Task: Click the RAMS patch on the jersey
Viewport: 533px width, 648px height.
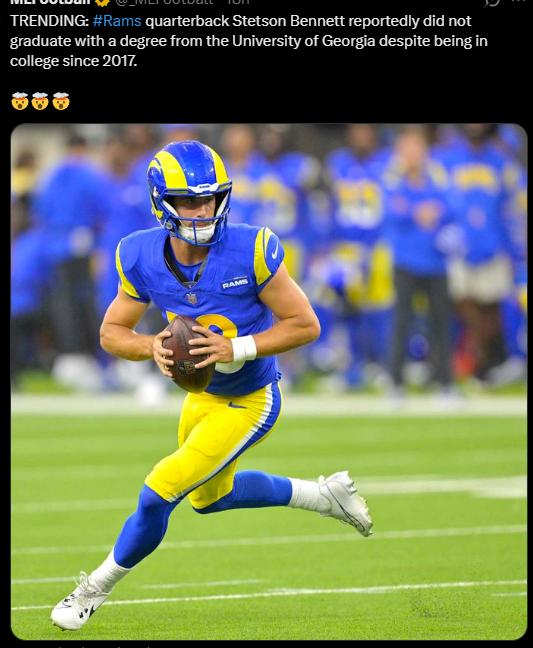Action: [x=235, y=283]
